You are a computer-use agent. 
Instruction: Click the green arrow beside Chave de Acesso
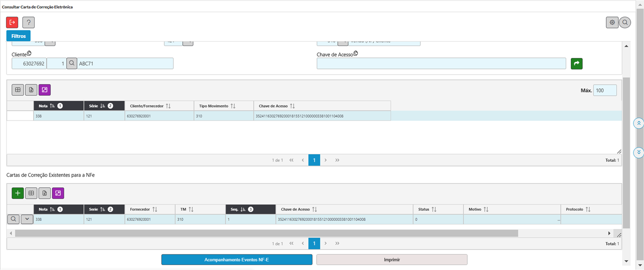(x=576, y=63)
